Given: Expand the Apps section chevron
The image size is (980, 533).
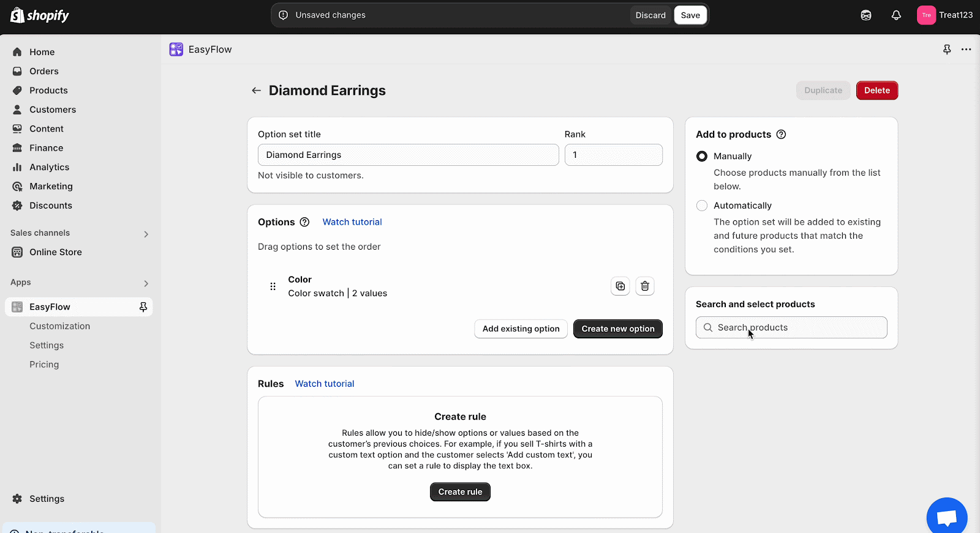Looking at the screenshot, I should click(x=146, y=283).
